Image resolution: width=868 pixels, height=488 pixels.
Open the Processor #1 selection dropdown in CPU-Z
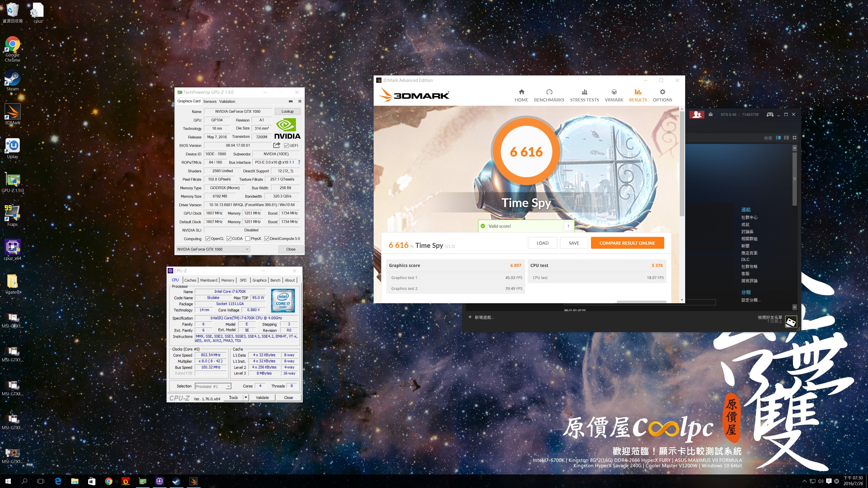point(213,386)
